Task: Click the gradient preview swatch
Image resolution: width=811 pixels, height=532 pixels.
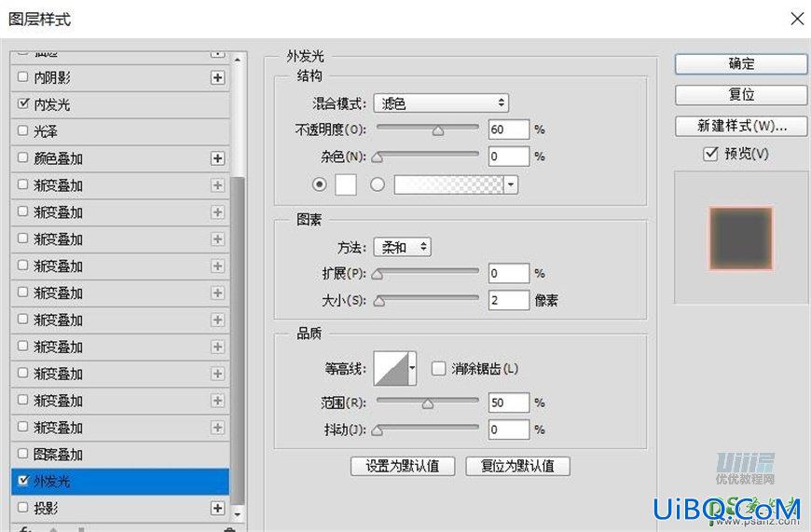Action: click(x=449, y=184)
